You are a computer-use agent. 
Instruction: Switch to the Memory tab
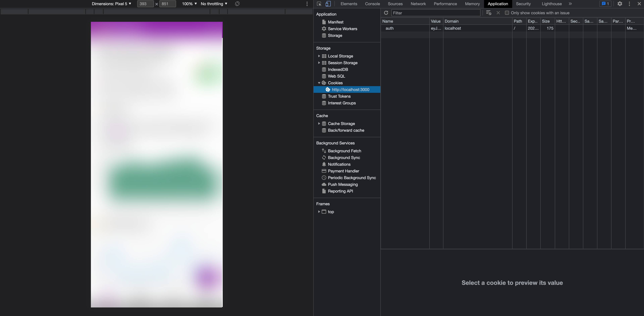472,4
